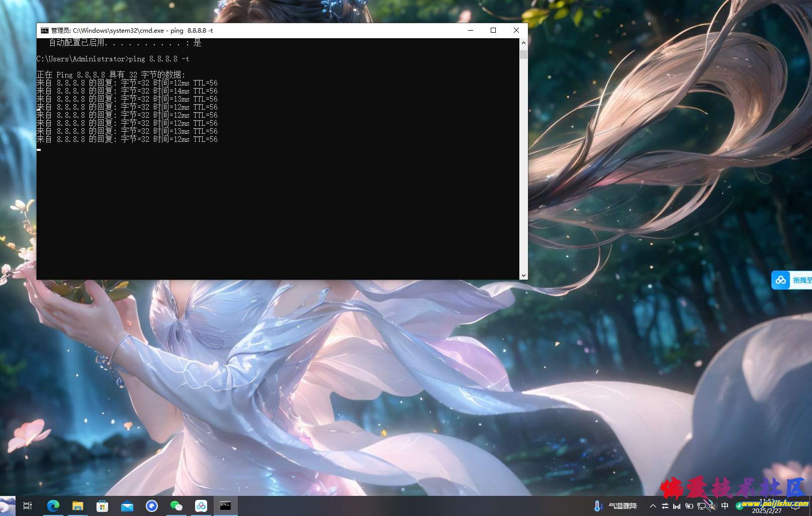Open WeChat from the taskbar
Image resolution: width=812 pixels, height=516 pixels.
click(176, 506)
